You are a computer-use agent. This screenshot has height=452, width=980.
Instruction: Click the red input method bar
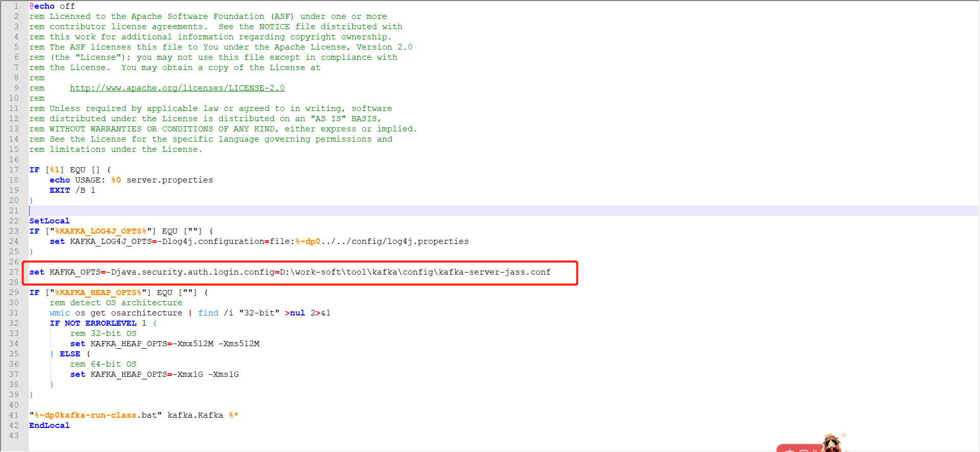point(798,448)
